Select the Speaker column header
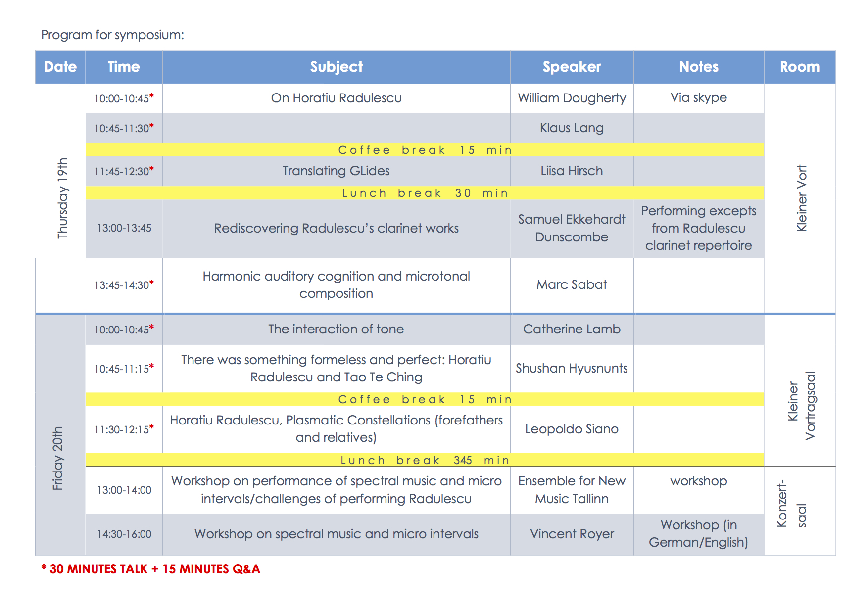The height and width of the screenshot is (613, 868). 572,67
